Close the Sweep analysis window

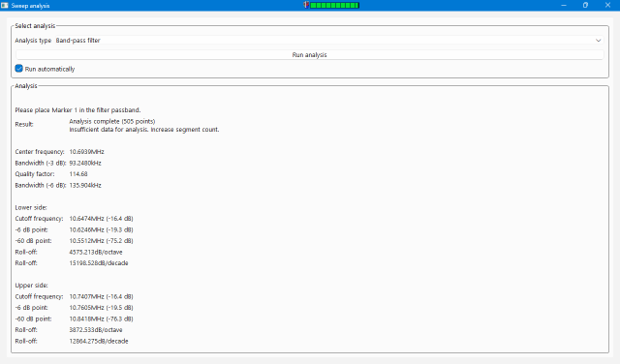coord(607,5)
